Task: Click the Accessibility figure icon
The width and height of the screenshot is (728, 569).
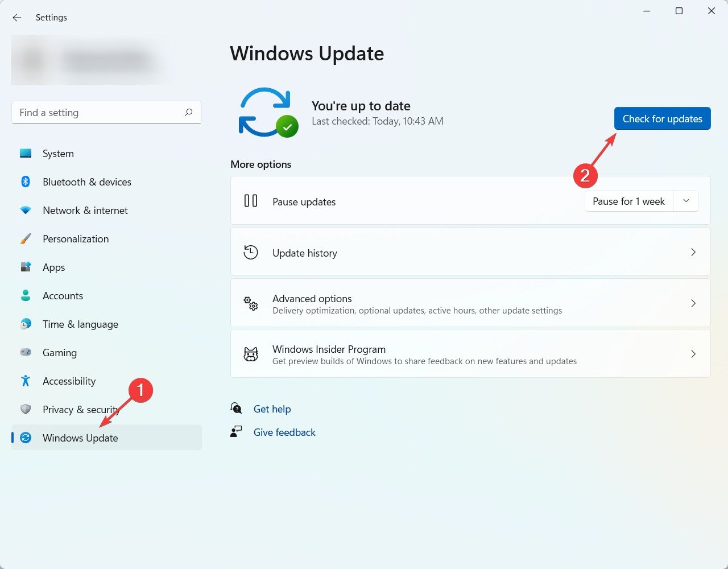Action: point(26,381)
